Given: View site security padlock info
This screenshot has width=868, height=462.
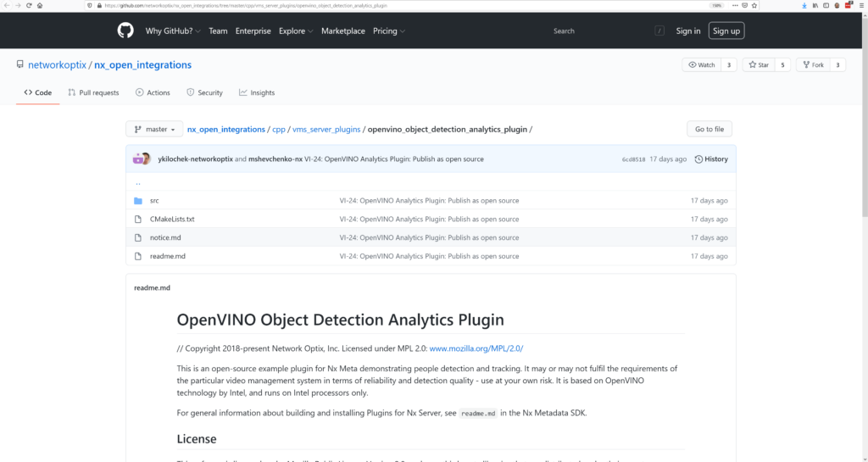Looking at the screenshot, I should [99, 6].
